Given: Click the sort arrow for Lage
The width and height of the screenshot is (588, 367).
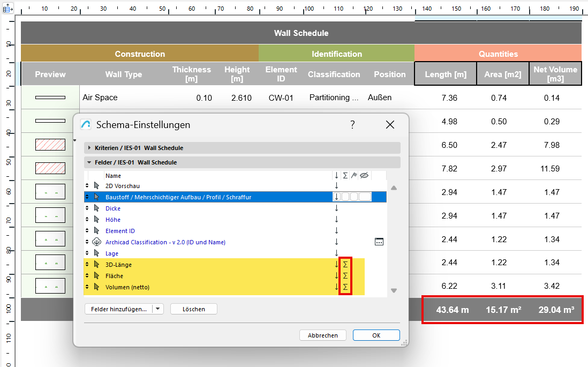Looking at the screenshot, I should 336,253.
